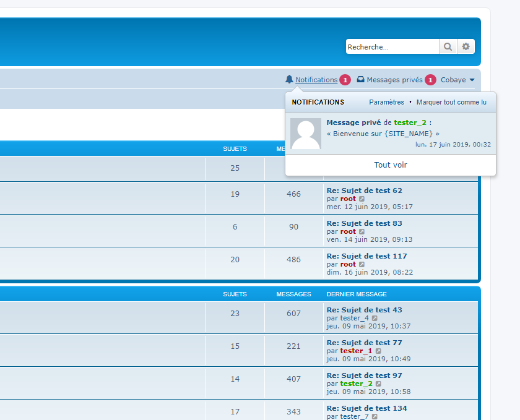The width and height of the screenshot is (520, 420).
Task: Open the Messages privés menu
Action: (x=394, y=80)
